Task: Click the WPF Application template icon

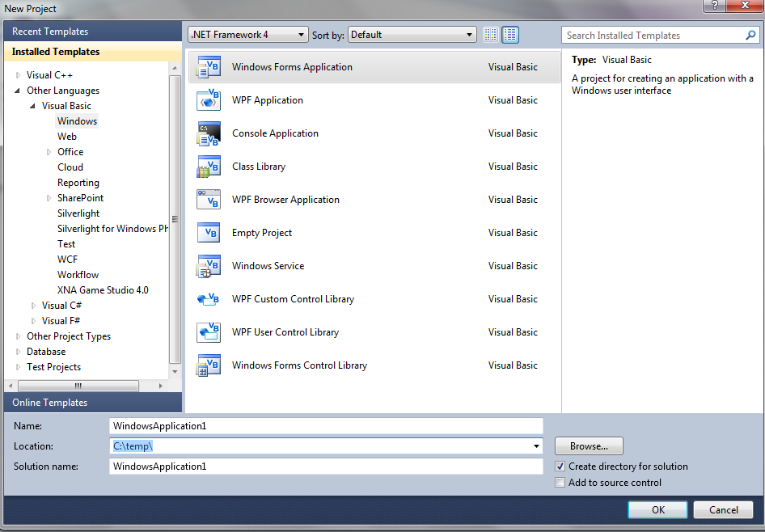Action: [x=209, y=100]
